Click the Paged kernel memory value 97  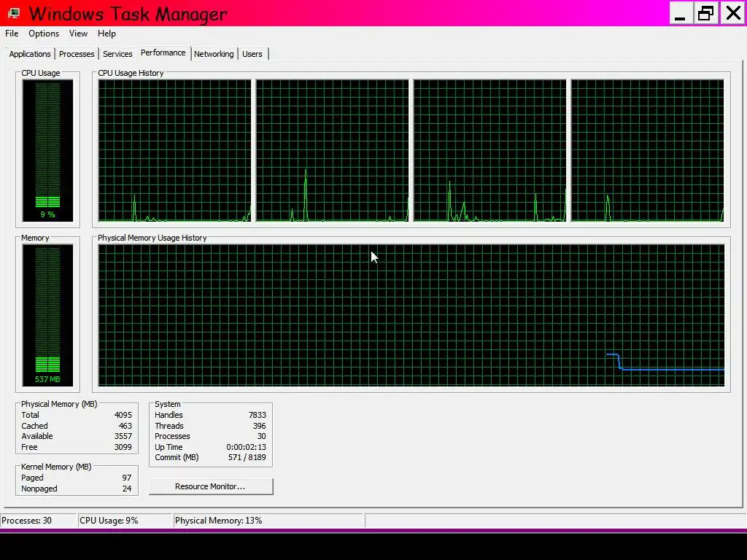tap(127, 478)
